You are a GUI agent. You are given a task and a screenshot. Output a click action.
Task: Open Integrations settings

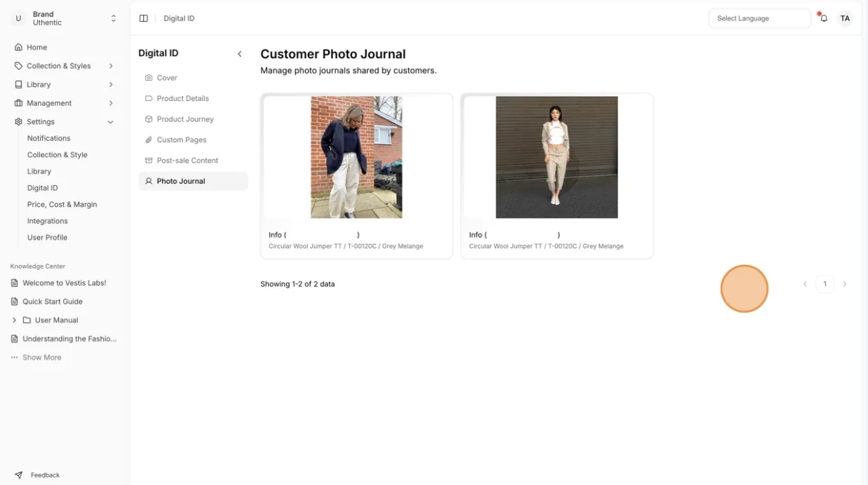pos(48,221)
